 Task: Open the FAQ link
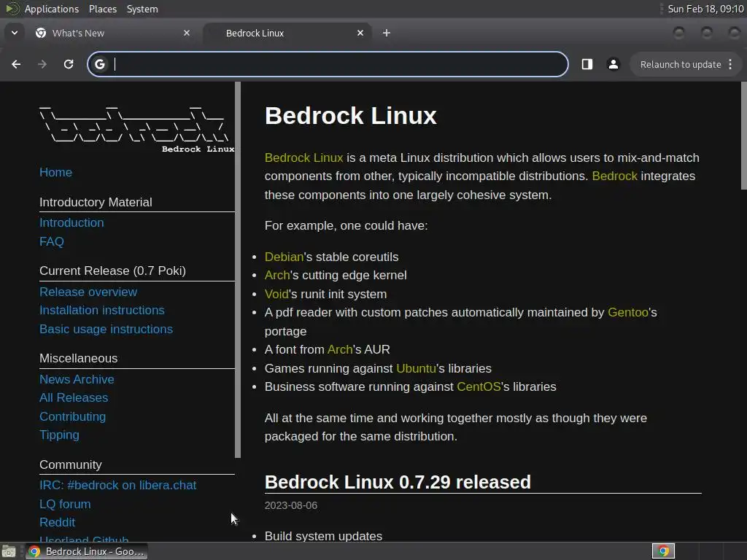[x=52, y=241]
